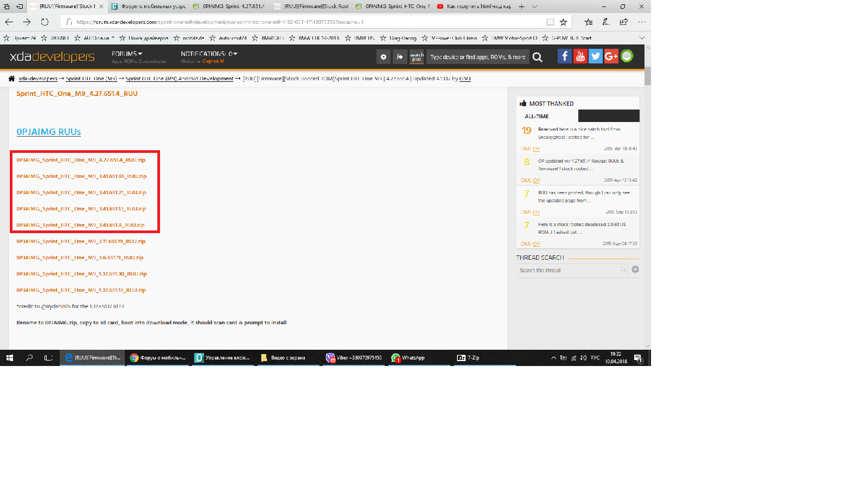868x488 pixels.
Task: Open XDA Google Plus icon
Action: click(x=611, y=56)
